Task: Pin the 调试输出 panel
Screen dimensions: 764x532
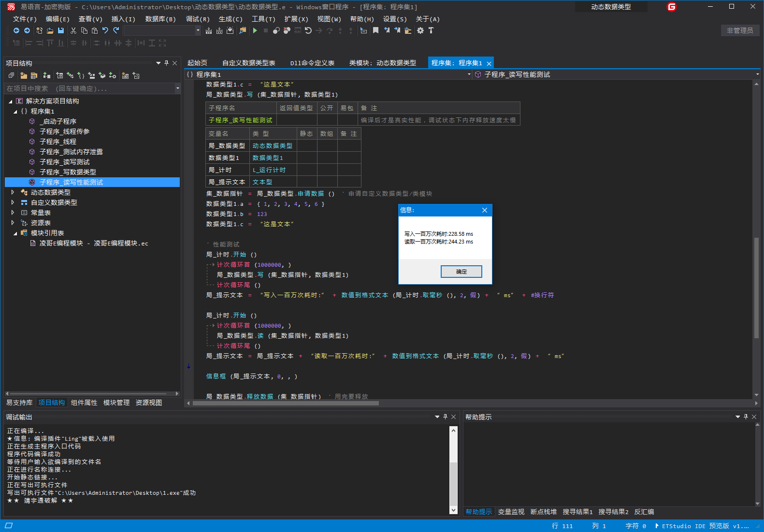Action: pos(445,417)
